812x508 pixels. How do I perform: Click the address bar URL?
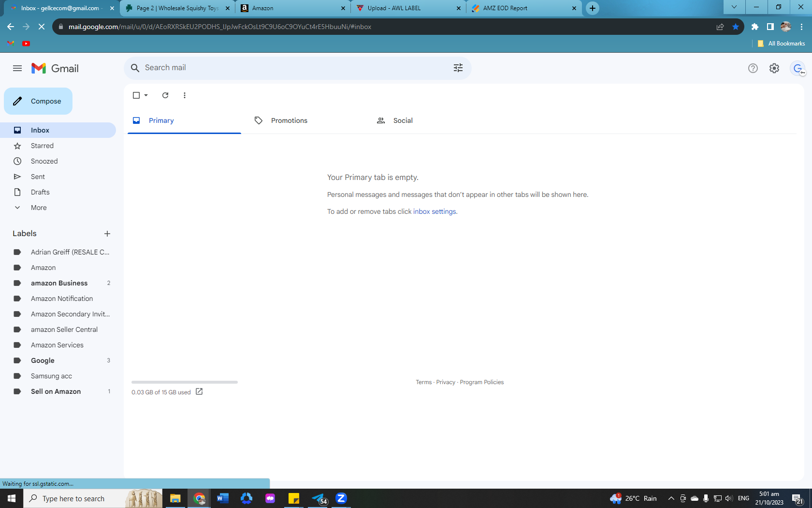[220, 27]
